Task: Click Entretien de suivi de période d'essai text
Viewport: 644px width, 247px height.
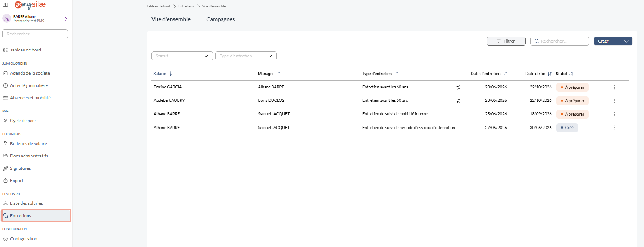Action: click(409, 128)
